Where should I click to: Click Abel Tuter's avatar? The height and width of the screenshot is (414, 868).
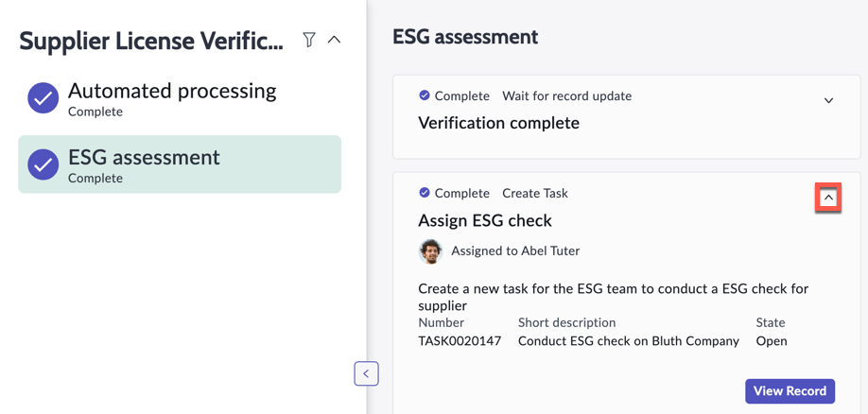pos(430,250)
